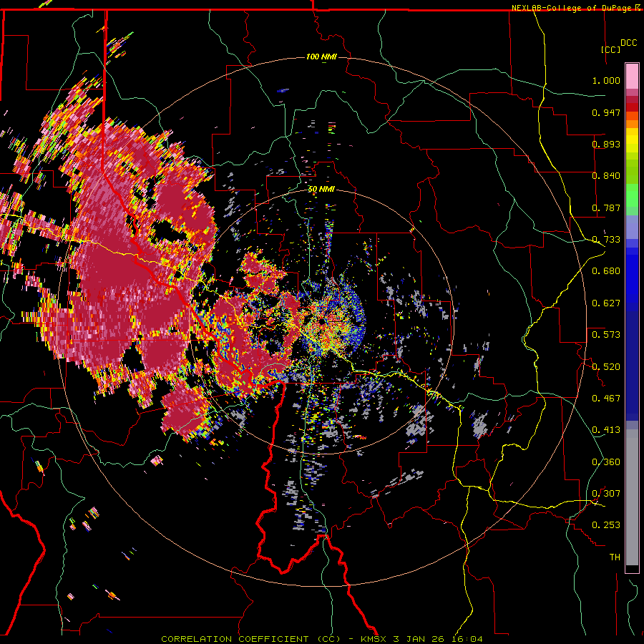Viewport: 644px width, 644px height.
Task: Click the 100 NMI range ring label
Action: click(321, 57)
